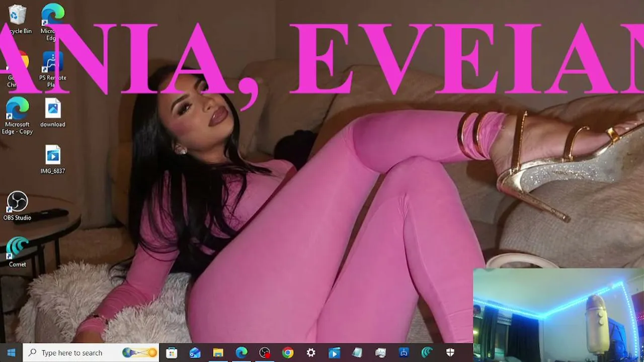
Task: Open the Recycle Bin desktop icon
Action: tap(17, 19)
